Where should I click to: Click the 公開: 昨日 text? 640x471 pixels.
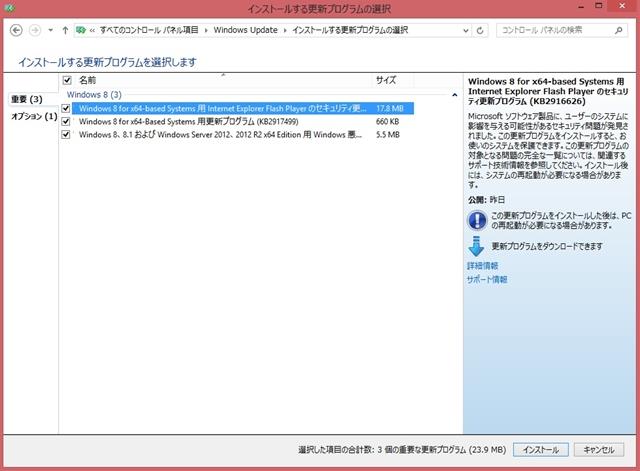[486, 200]
